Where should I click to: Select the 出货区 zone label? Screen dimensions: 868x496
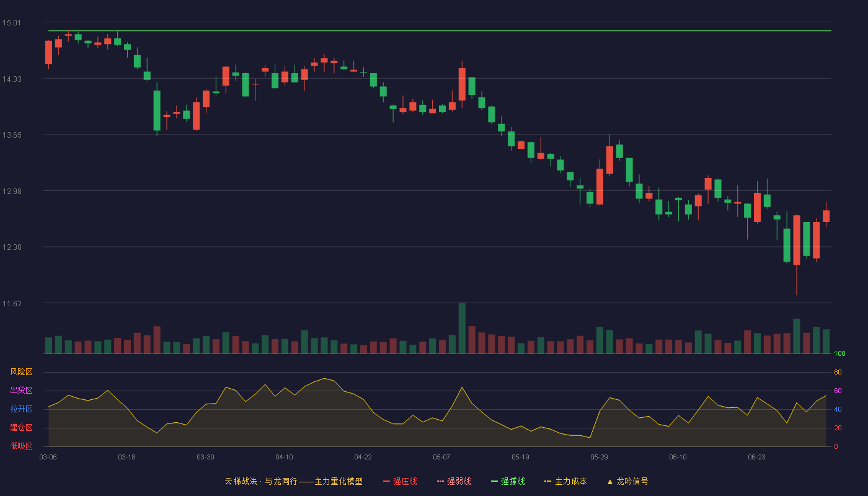[x=22, y=391]
